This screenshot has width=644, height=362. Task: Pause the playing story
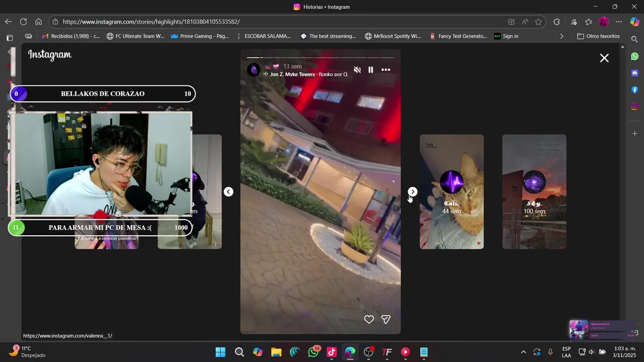[371, 70]
